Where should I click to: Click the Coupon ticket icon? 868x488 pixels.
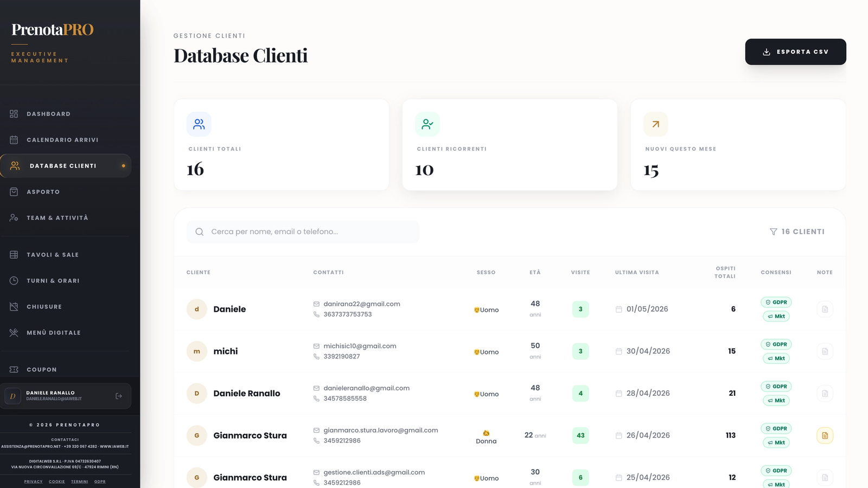pyautogui.click(x=14, y=370)
